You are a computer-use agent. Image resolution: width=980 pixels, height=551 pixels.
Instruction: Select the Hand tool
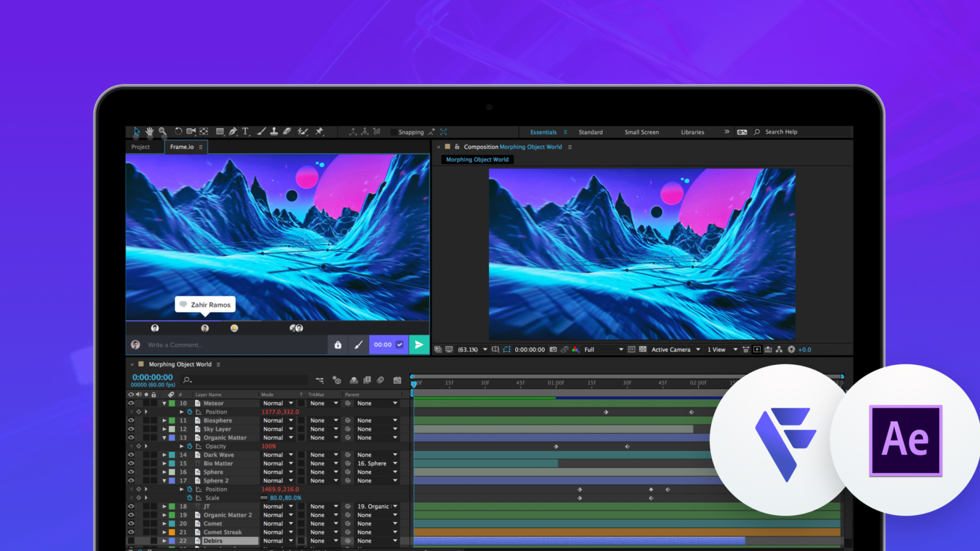(149, 132)
